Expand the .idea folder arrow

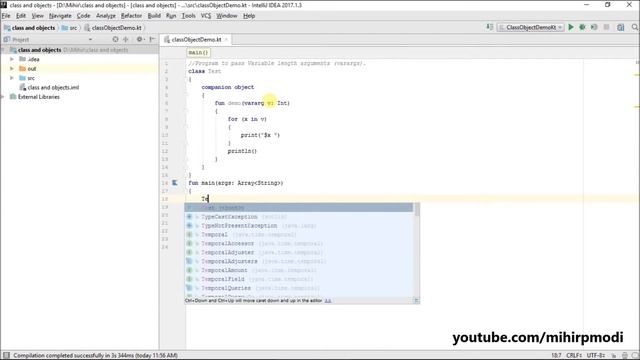(x=12, y=59)
